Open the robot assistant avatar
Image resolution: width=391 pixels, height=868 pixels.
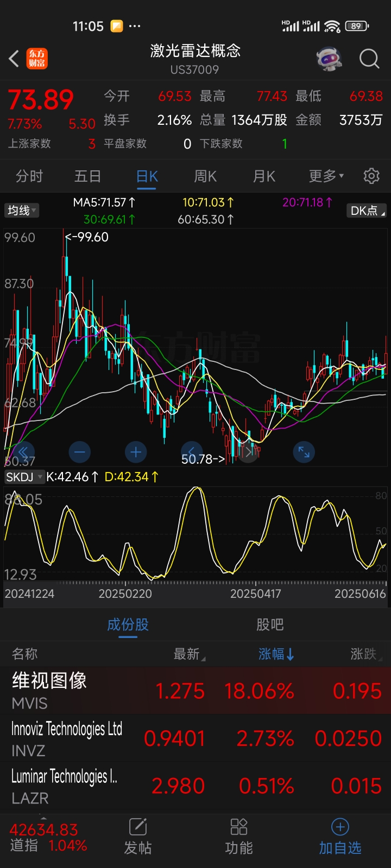pyautogui.click(x=330, y=59)
